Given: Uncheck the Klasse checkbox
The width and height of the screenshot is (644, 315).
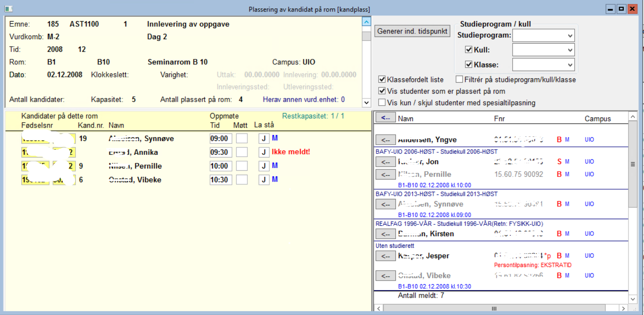Looking at the screenshot, I should click(469, 65).
